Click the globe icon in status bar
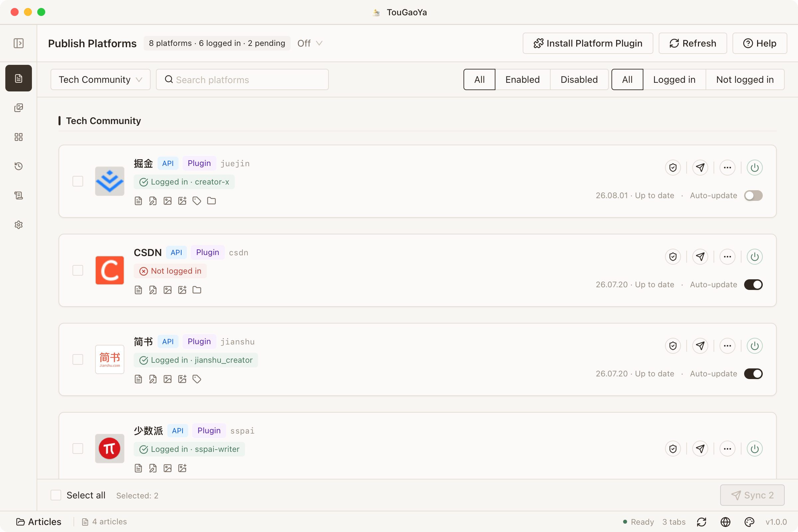This screenshot has height=532, width=798. tap(726, 522)
